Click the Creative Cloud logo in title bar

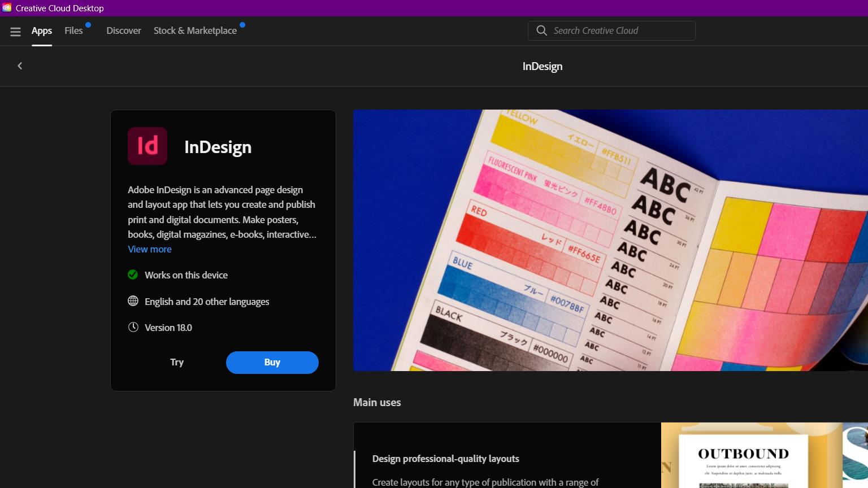[7, 8]
